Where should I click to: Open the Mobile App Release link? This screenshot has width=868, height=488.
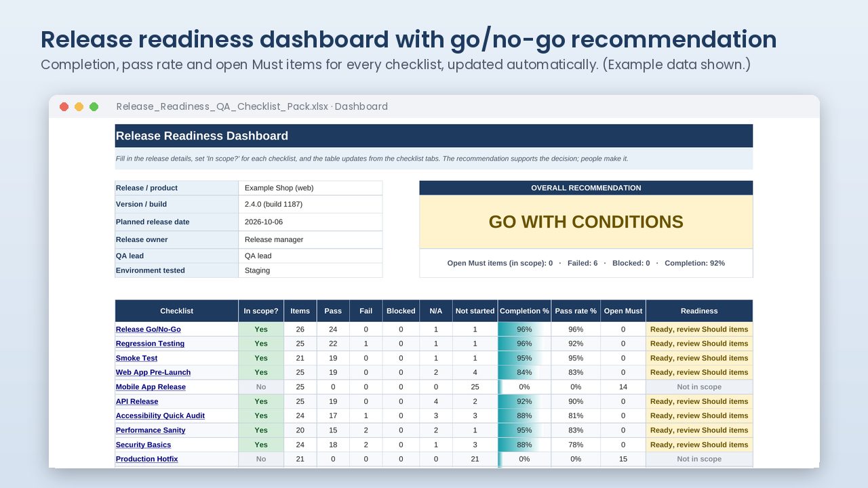(151, 387)
